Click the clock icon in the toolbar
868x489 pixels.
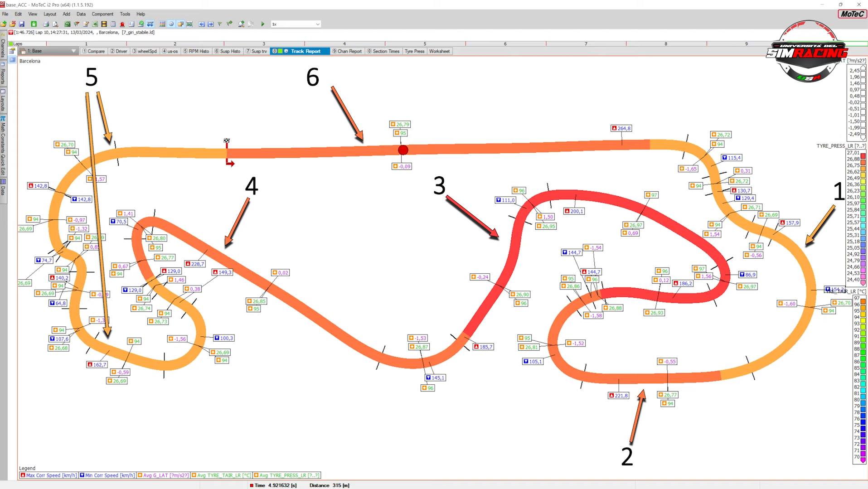[171, 24]
